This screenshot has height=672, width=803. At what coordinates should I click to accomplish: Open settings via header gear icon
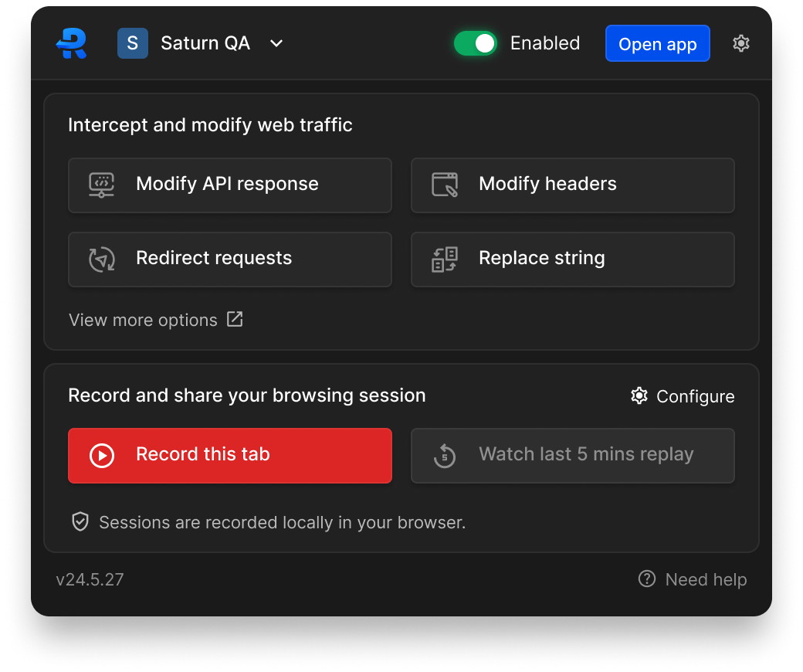[x=741, y=43]
